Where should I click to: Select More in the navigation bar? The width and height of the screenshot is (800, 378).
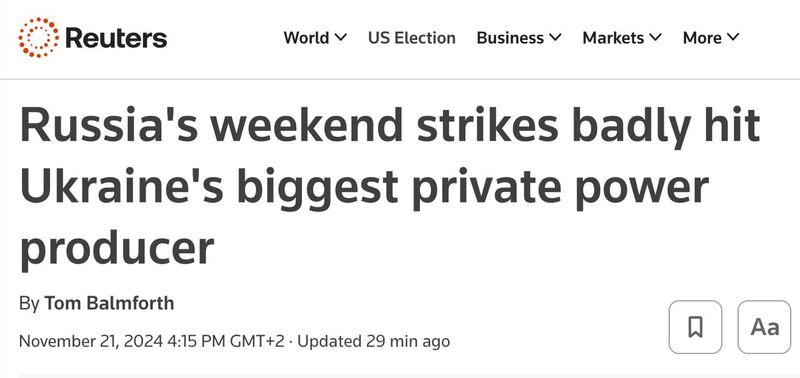coord(702,38)
